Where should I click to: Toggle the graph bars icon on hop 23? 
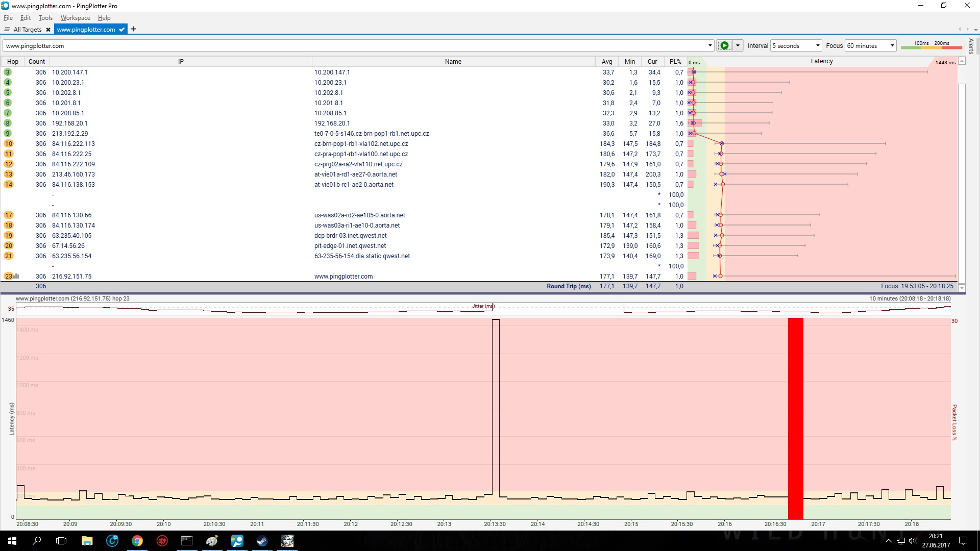17,276
